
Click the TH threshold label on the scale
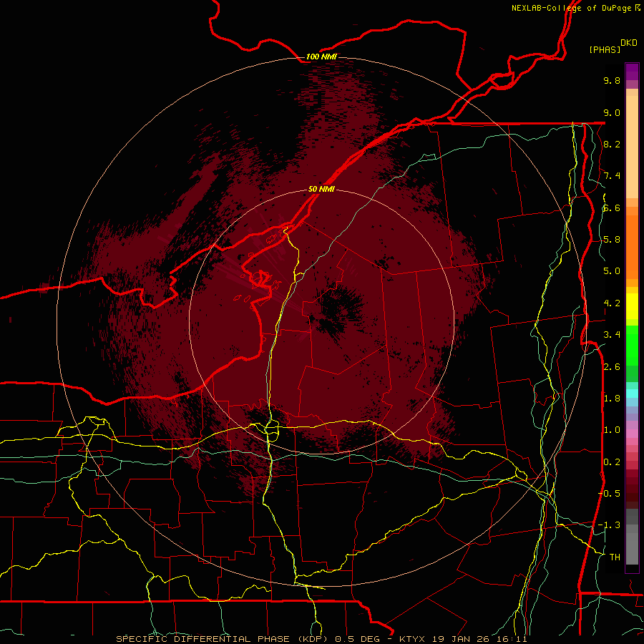pos(615,557)
